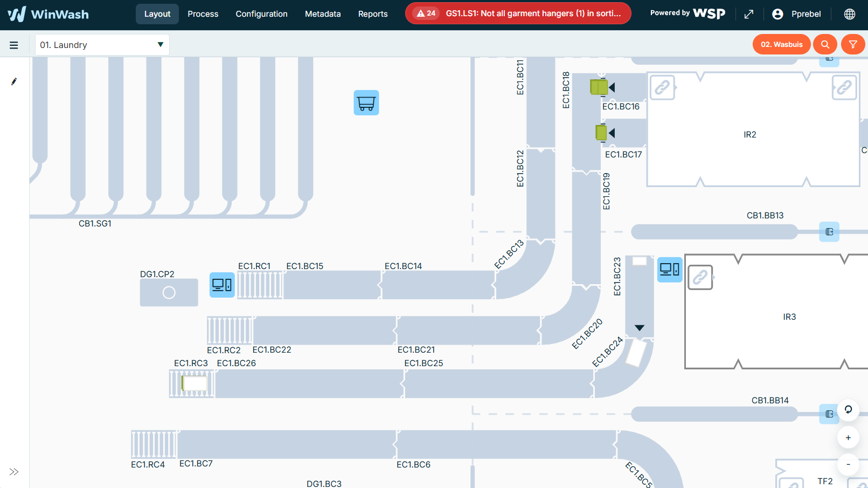The image size is (868, 488).
Task: Select the green bag on EC1.BC16
Action: (x=599, y=87)
